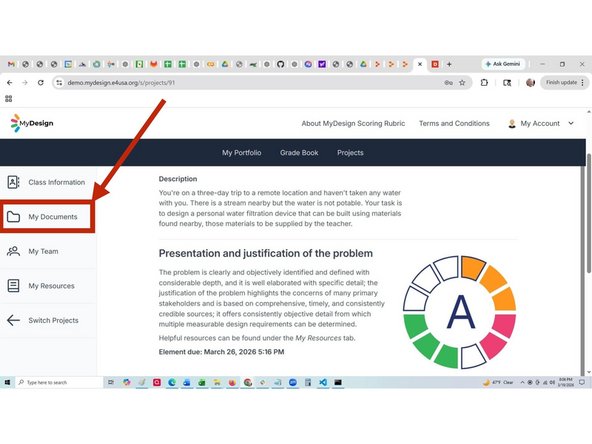
Task: Click 'Presentation and justification of the problem' heading
Action: 266,253
